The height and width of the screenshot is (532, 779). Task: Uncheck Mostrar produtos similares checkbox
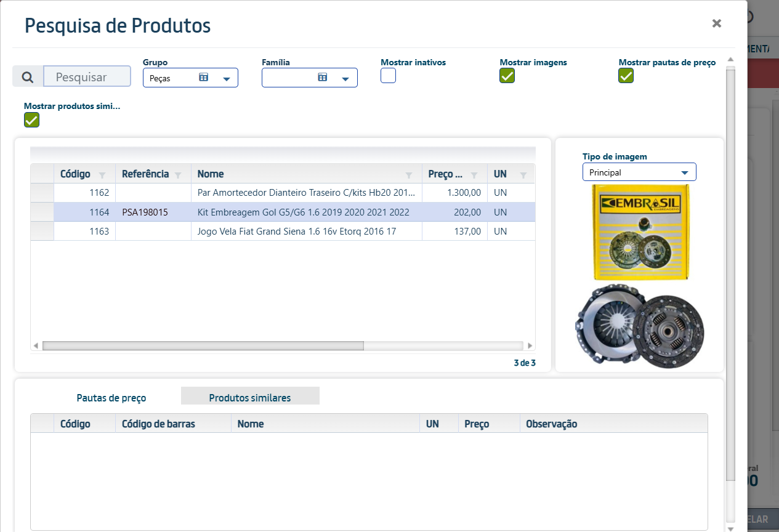pyautogui.click(x=31, y=120)
